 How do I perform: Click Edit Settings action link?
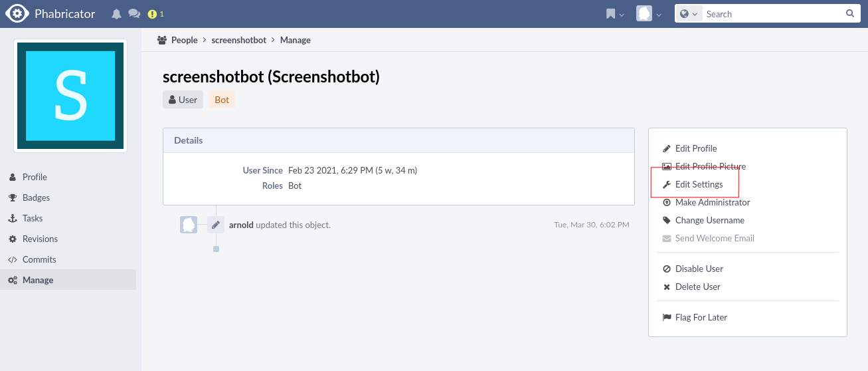point(699,184)
